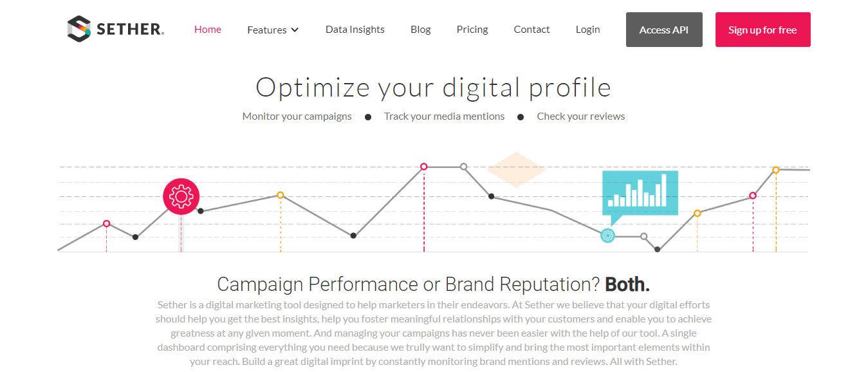Click the pink gear circle icon on chart
Viewport: 868px width, 372px height.
pos(181,196)
